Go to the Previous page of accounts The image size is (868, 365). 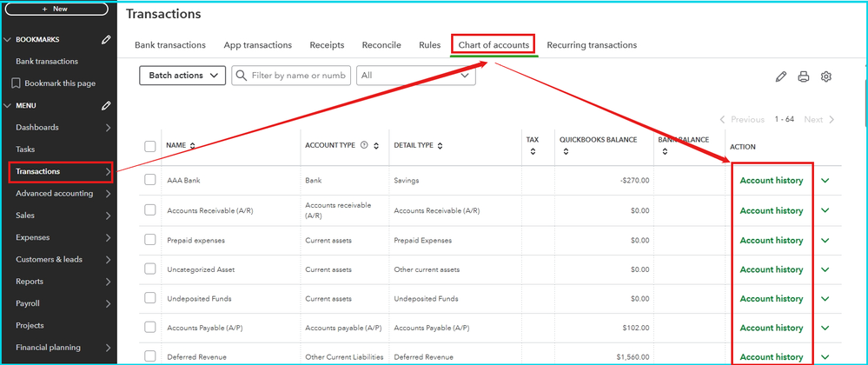742,120
